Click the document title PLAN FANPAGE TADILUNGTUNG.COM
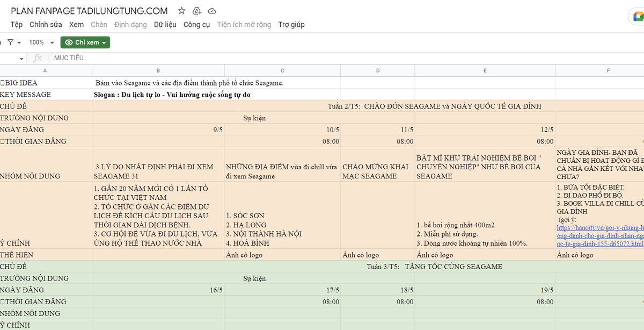The image size is (644, 330). (x=89, y=11)
